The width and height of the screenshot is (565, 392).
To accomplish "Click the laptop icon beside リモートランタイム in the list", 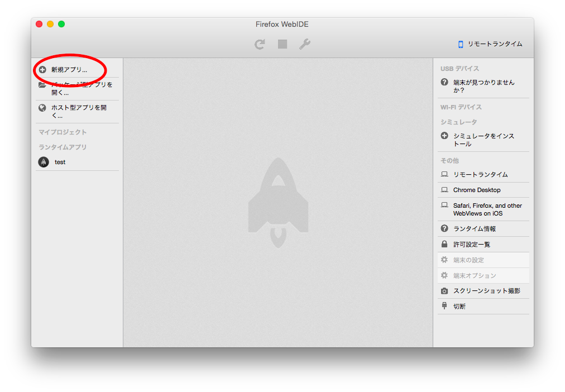I will pos(444,174).
